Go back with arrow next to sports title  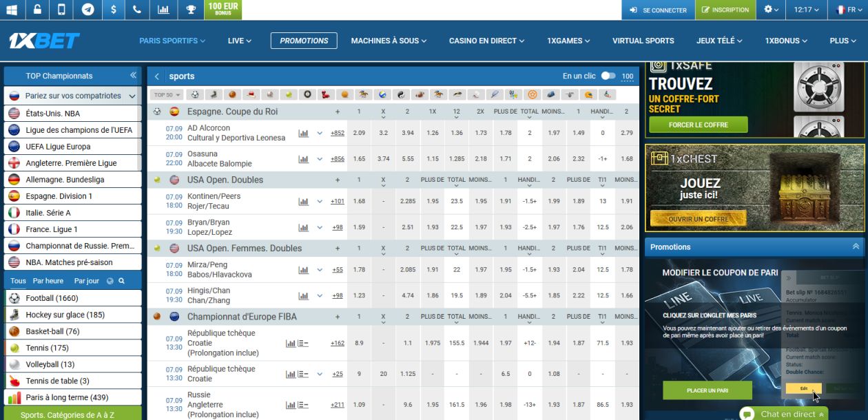tap(157, 76)
